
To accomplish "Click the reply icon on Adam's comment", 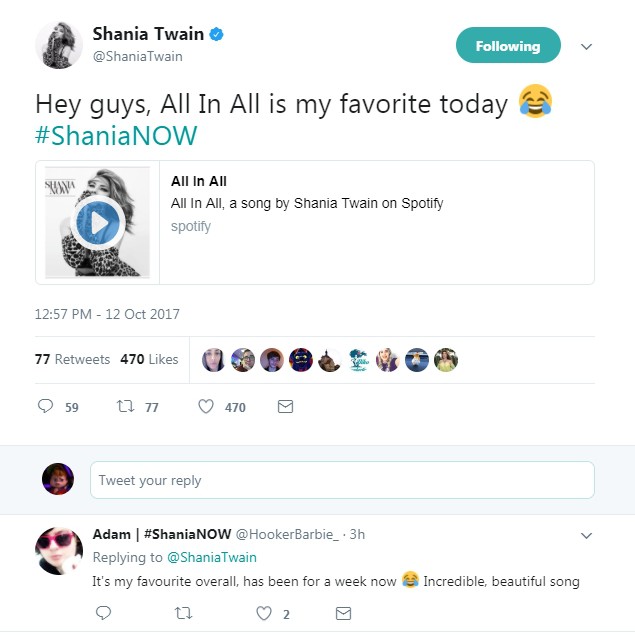I will coord(103,612).
